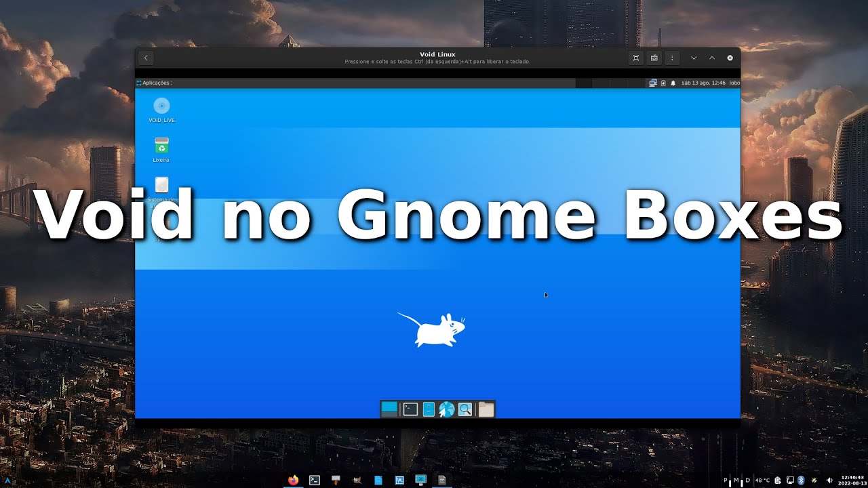Screen dimensions: 868x488
Task: Adjust brightness via host tray sun icon
Action: point(814,481)
